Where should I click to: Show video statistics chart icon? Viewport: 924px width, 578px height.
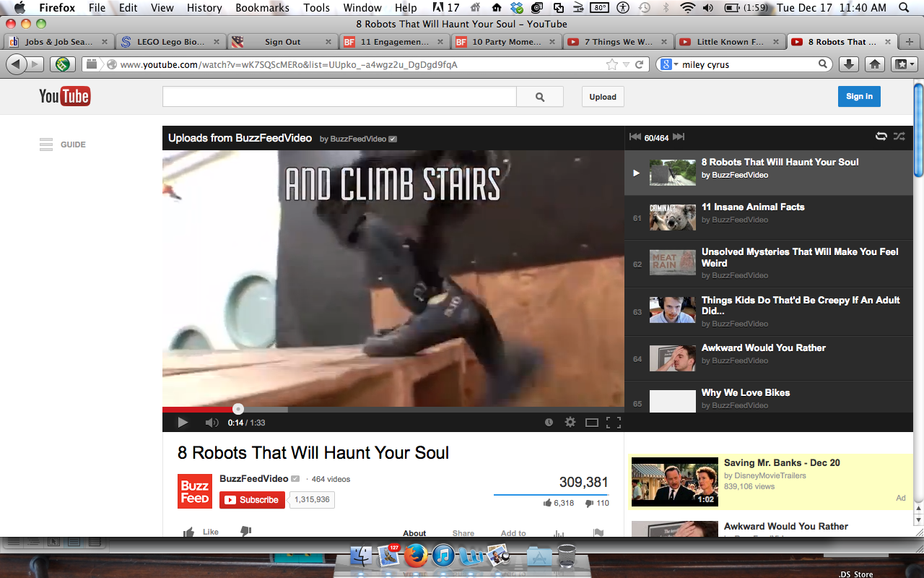[x=559, y=533]
